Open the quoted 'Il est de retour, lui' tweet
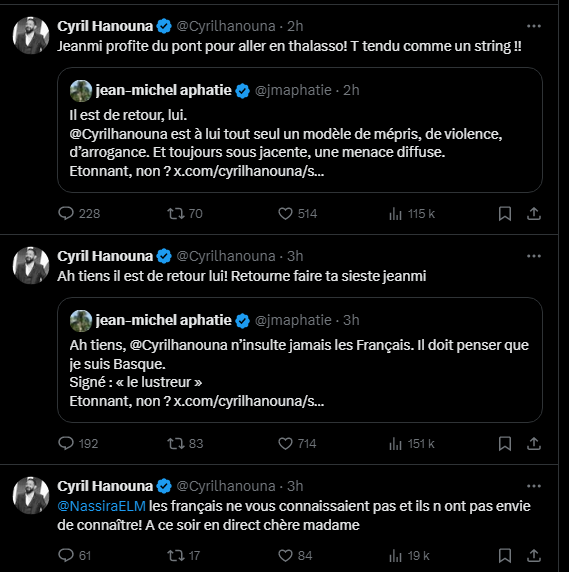Screen dimensions: 569x572 [300, 130]
